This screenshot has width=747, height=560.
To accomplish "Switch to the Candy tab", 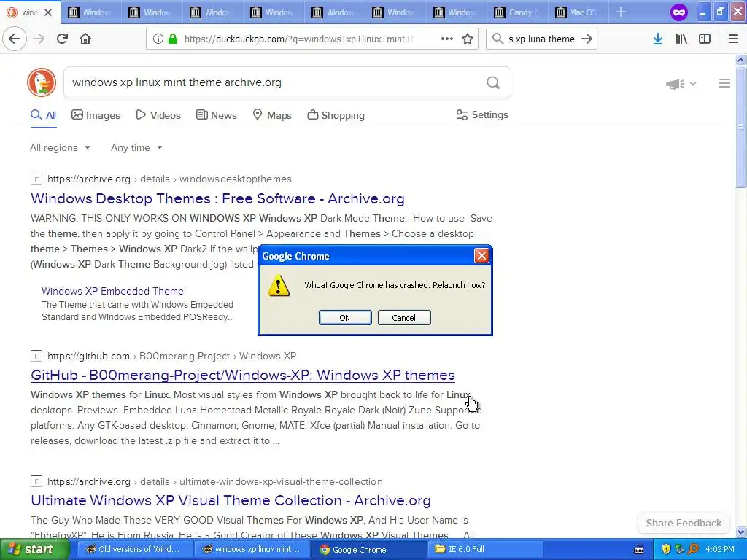I will (x=518, y=12).
